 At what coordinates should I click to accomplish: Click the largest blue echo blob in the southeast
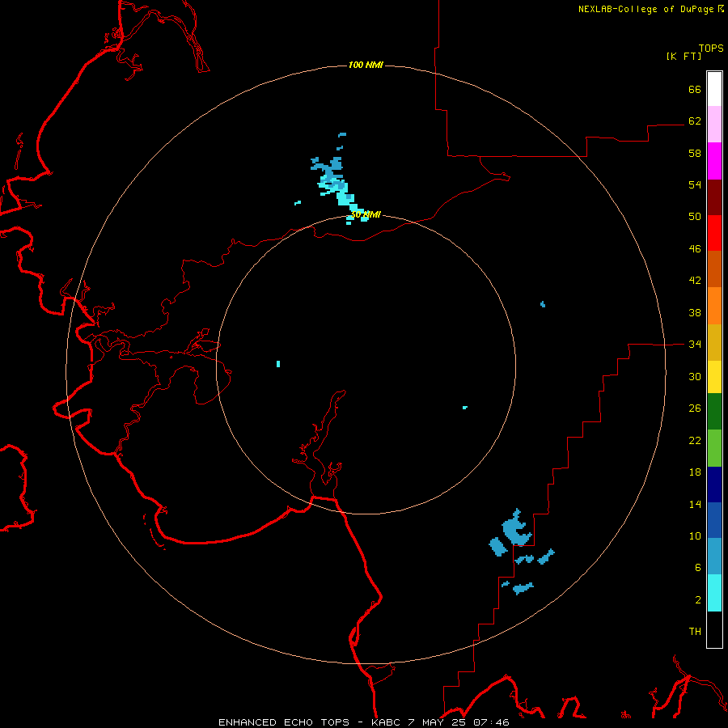tap(516, 528)
